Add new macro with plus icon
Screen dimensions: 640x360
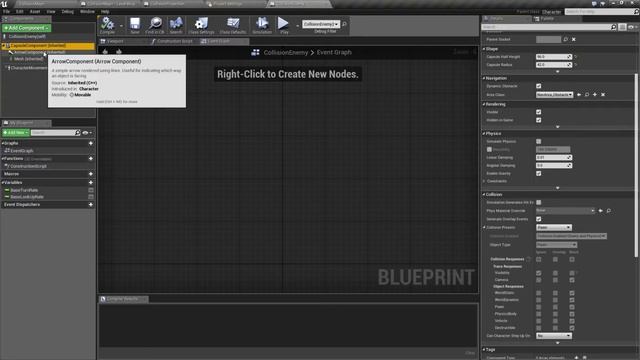tap(91, 174)
